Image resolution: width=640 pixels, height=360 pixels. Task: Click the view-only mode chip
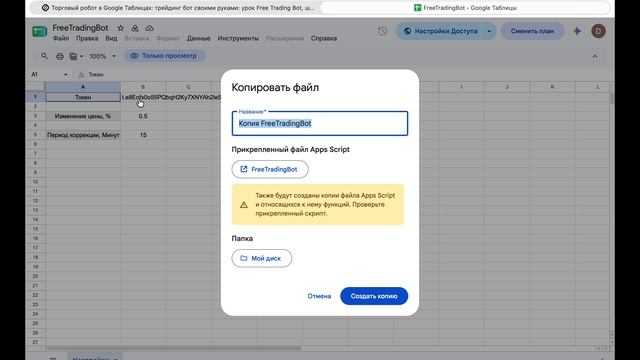(164, 56)
